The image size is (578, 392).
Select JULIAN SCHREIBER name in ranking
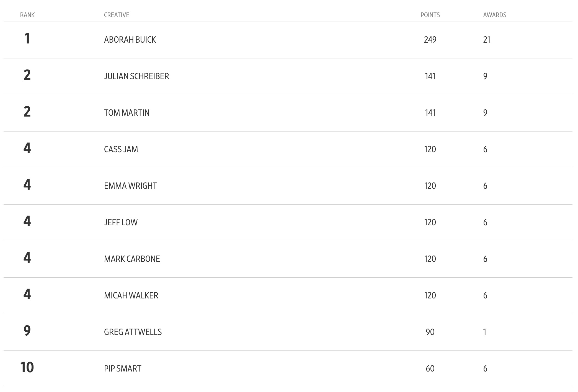pyautogui.click(x=136, y=76)
